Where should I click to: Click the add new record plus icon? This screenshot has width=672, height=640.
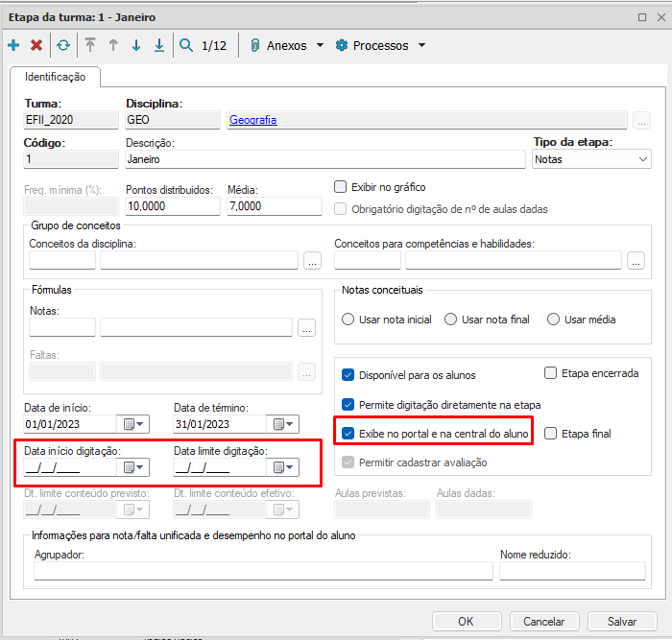13,45
